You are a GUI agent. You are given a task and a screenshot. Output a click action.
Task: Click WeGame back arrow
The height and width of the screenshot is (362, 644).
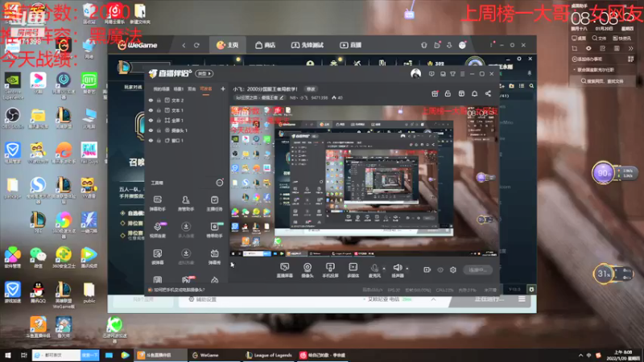tap(184, 45)
